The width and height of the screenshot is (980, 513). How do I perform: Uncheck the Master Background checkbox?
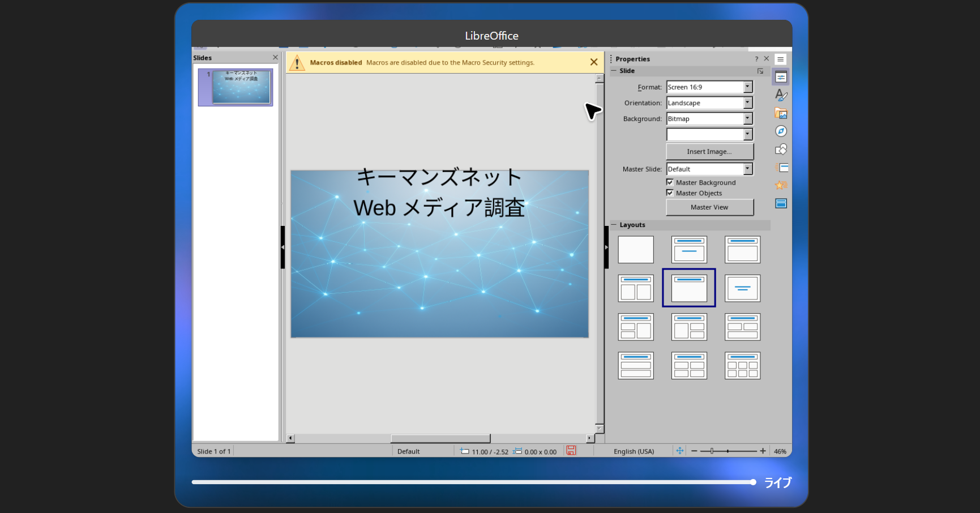pos(670,182)
